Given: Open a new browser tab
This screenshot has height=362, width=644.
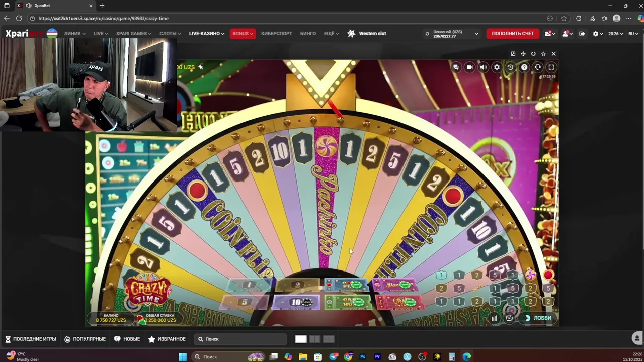Looking at the screenshot, I should click(102, 6).
